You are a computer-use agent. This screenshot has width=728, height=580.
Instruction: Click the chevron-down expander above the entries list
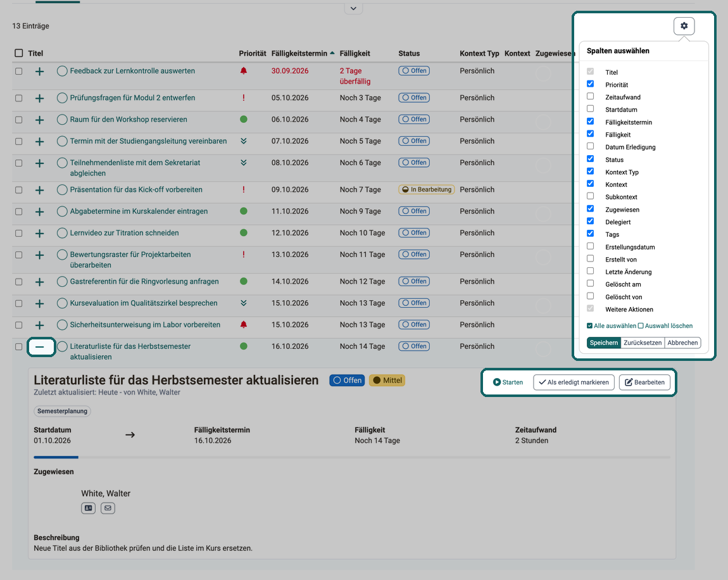(353, 8)
